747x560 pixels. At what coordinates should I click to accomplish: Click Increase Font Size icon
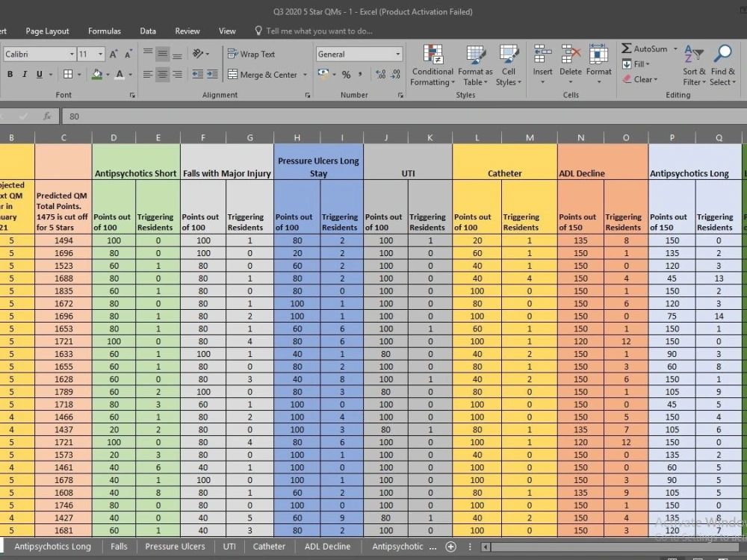[x=114, y=54]
